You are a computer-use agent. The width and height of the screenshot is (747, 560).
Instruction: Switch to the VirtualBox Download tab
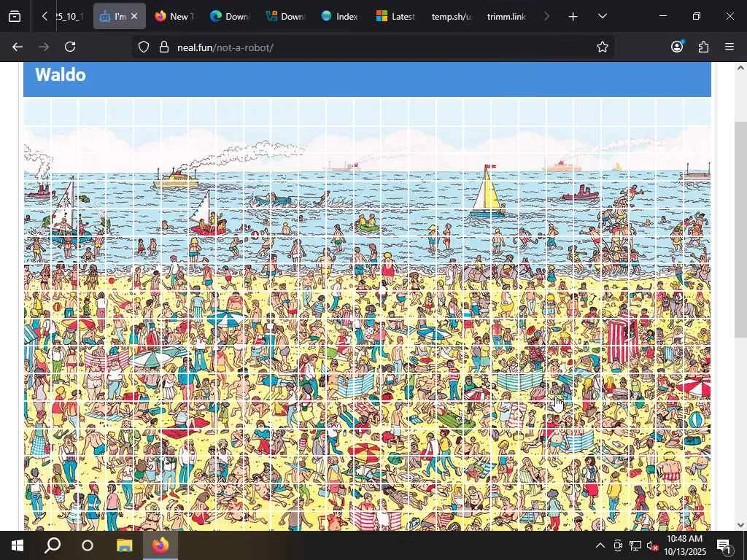click(285, 16)
